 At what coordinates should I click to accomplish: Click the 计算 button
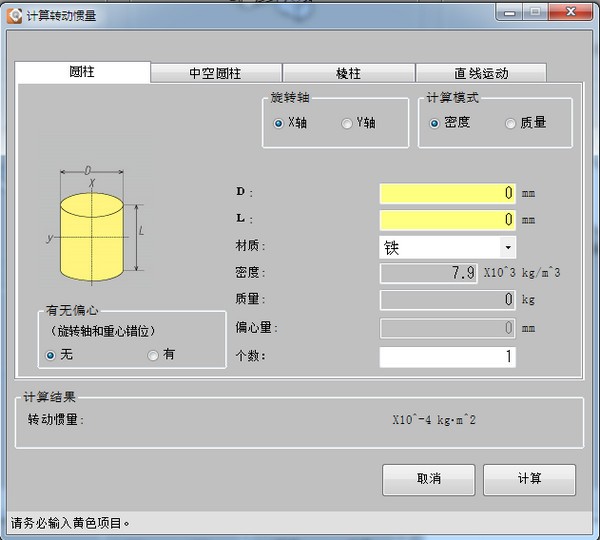pyautogui.click(x=529, y=480)
